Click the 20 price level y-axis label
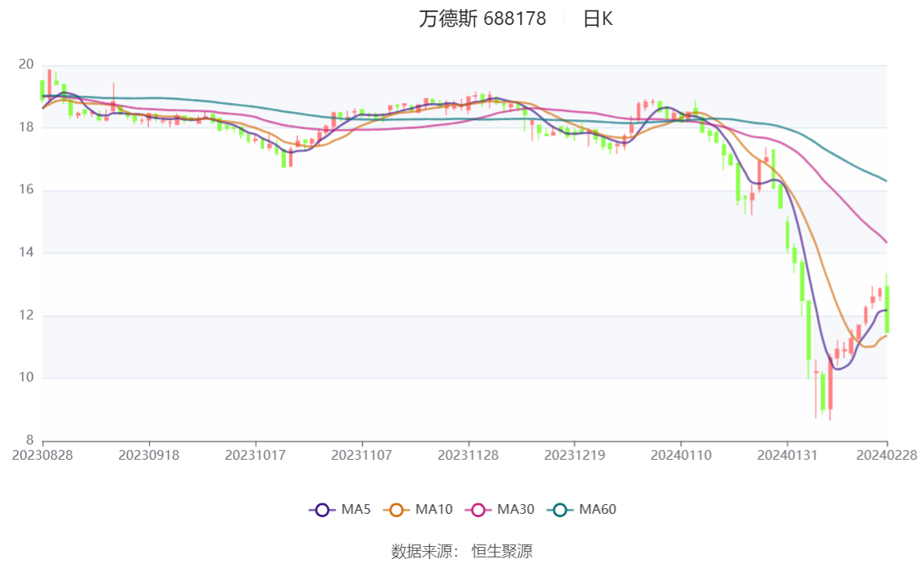 (26, 64)
